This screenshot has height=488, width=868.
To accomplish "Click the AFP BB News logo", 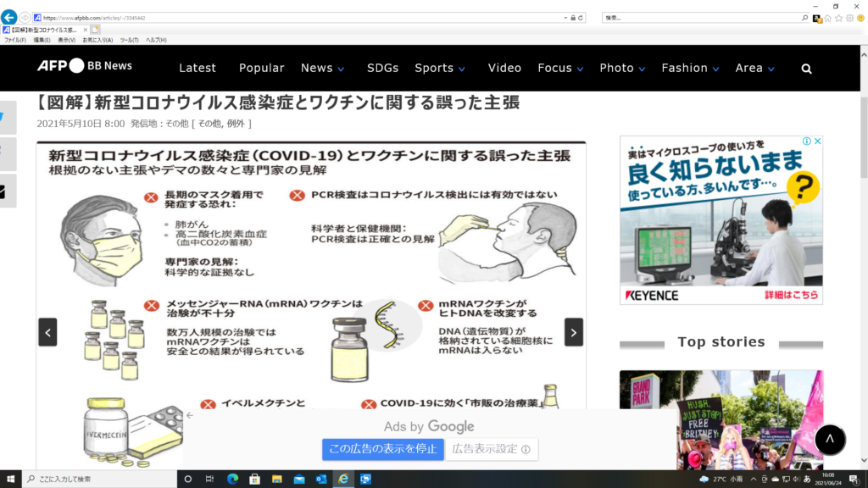I will pyautogui.click(x=85, y=66).
